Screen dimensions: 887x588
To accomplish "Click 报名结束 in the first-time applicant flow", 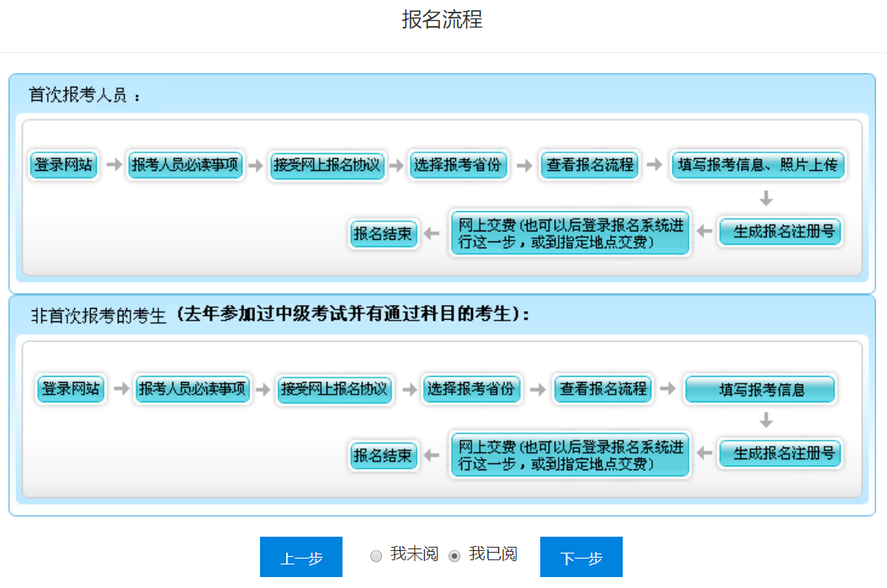I will click(x=384, y=233).
